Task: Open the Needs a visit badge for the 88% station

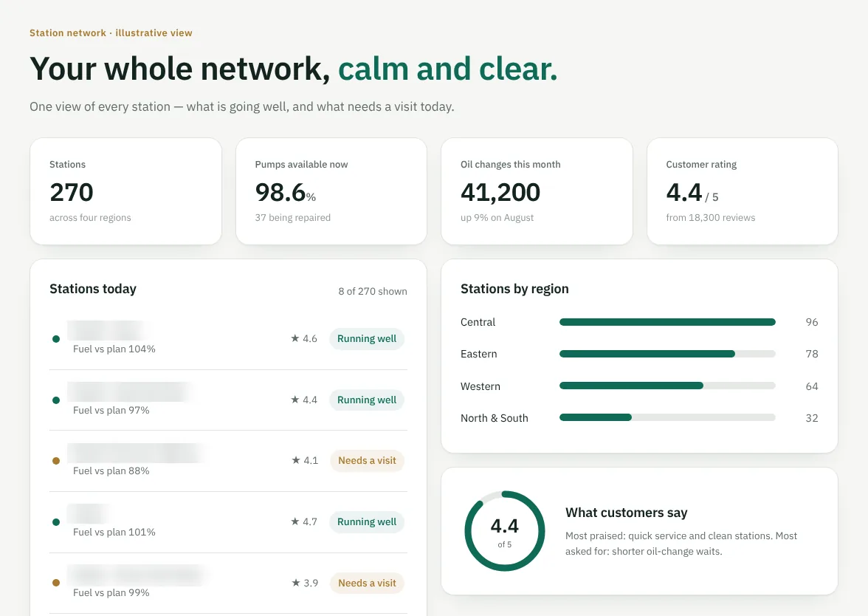Action: pyautogui.click(x=367, y=461)
